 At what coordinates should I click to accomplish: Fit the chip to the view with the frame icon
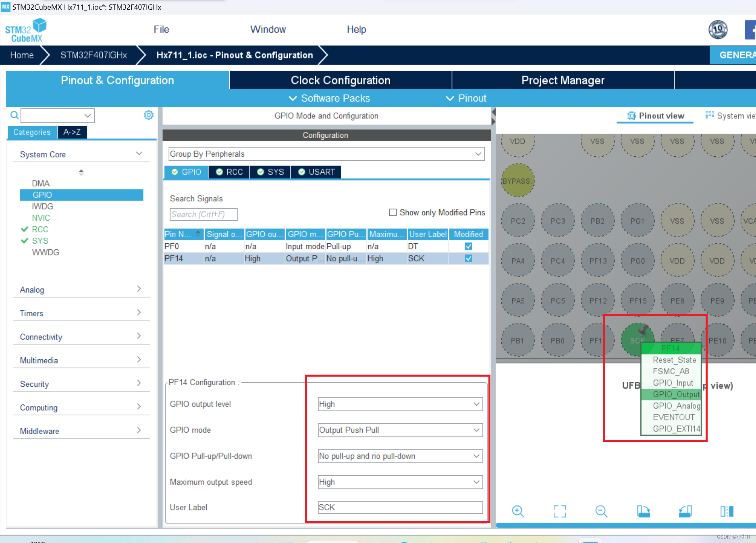(x=560, y=511)
